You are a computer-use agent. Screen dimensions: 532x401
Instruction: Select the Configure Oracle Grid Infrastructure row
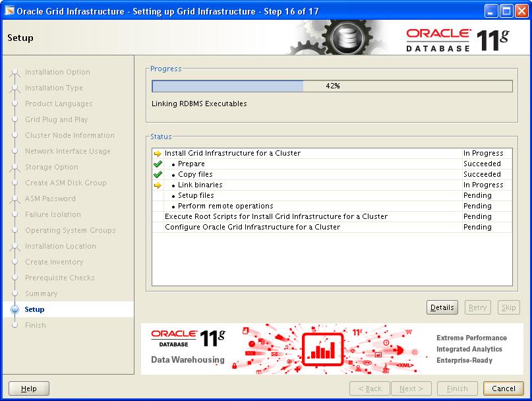[x=252, y=227]
